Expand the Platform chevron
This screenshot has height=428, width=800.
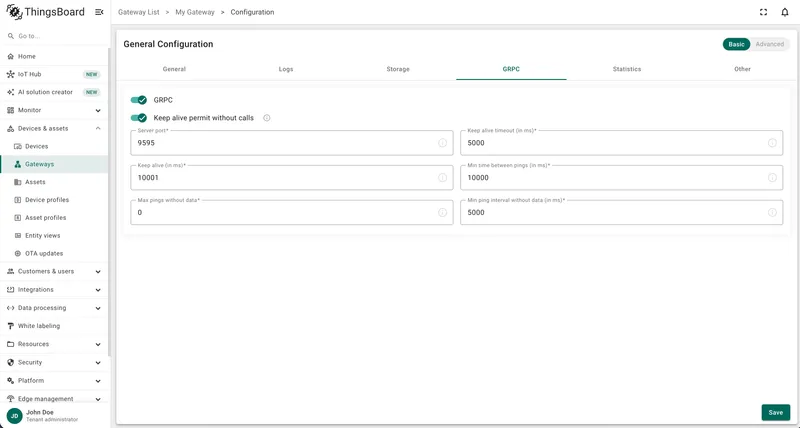98,382
